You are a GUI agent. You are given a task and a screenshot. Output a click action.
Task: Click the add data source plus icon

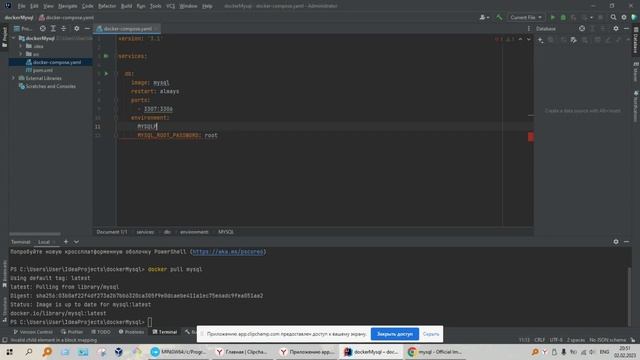pos(540,40)
